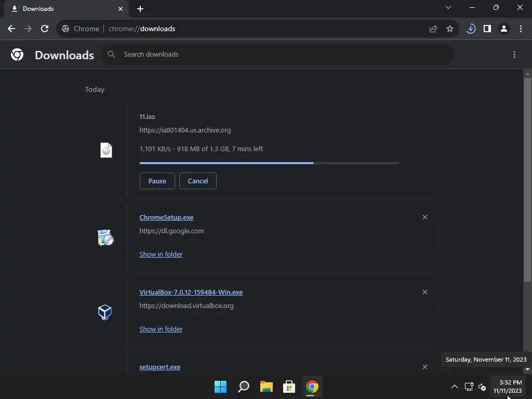Open the Windows Start menu

(x=220, y=387)
